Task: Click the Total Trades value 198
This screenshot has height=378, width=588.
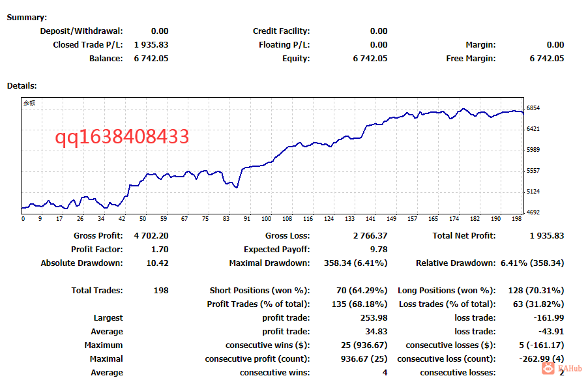Action: point(161,291)
